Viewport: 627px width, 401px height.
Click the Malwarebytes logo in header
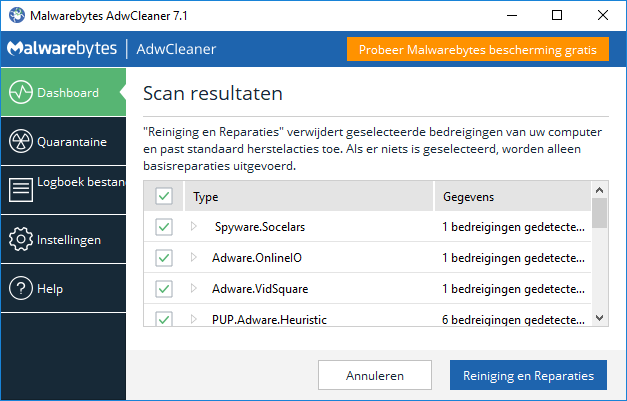click(62, 49)
